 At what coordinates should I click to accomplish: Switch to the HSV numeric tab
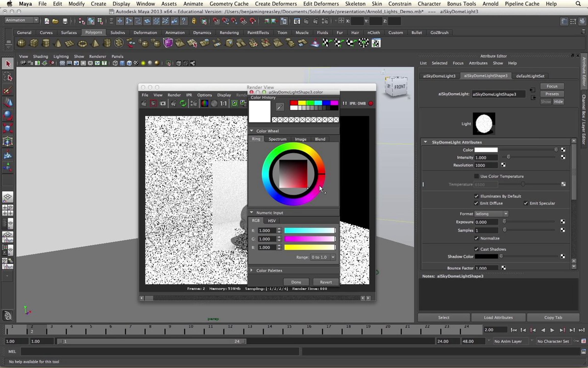pyautogui.click(x=272, y=221)
